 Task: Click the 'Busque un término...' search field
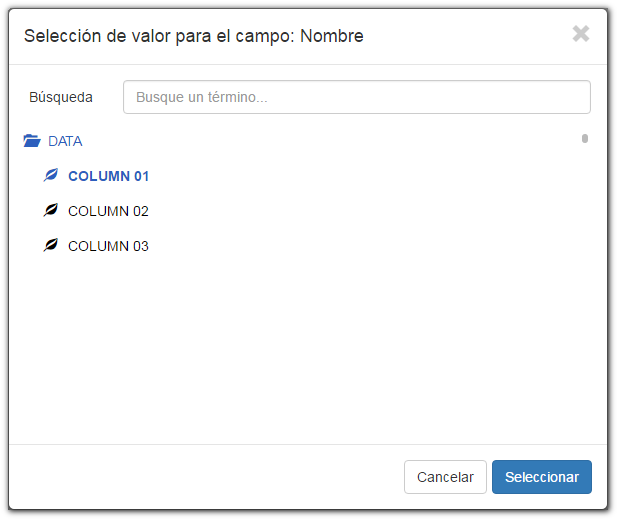pyautogui.click(x=357, y=97)
